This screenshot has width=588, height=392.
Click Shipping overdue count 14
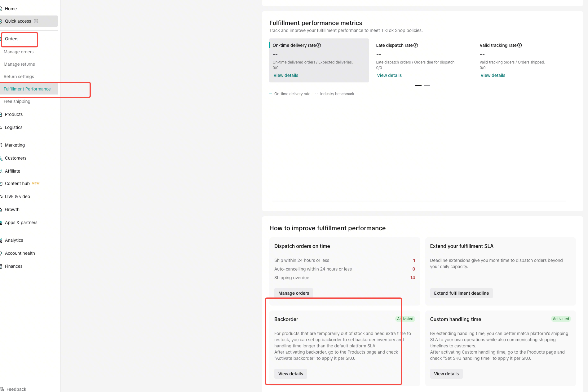413,278
